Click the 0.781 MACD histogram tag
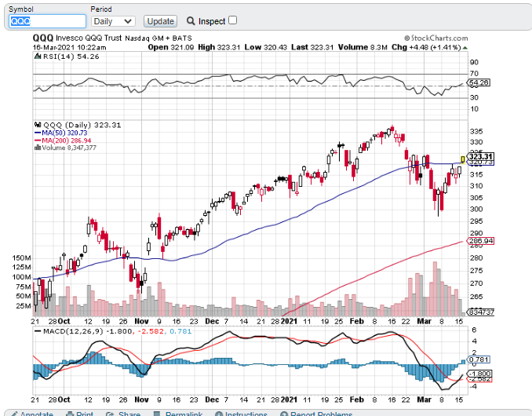532x416 pixels. [479, 359]
